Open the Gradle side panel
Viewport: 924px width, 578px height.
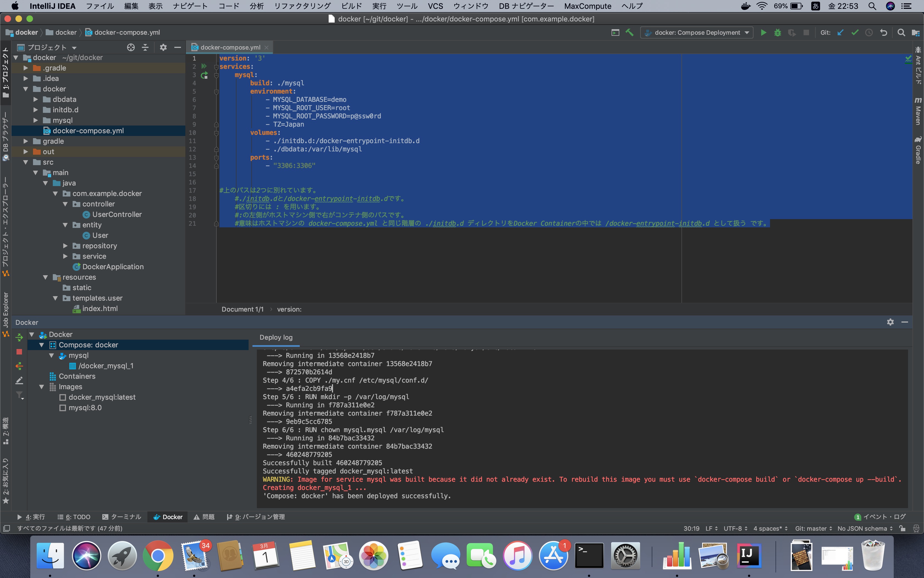click(x=918, y=150)
